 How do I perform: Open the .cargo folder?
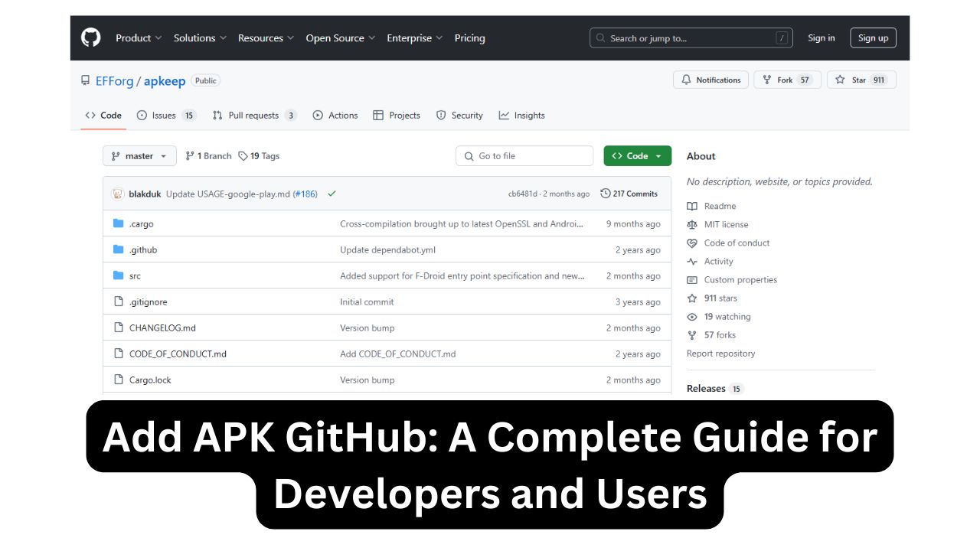pyautogui.click(x=142, y=224)
